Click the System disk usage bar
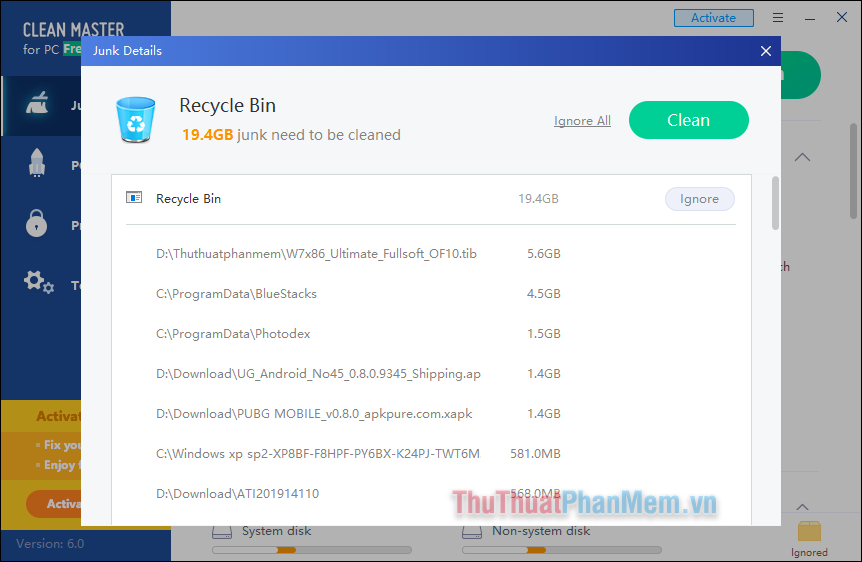862x562 pixels. point(312,550)
